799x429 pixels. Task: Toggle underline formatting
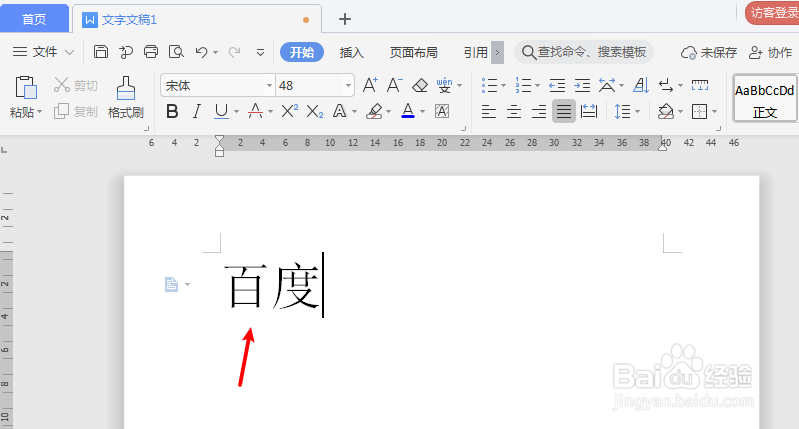pos(221,111)
